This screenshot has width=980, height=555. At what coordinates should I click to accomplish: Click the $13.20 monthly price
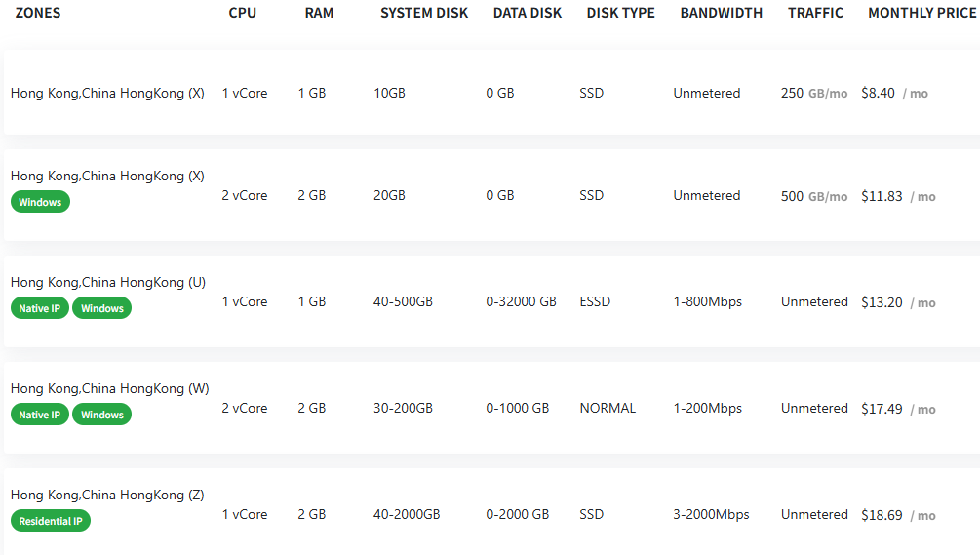[x=882, y=302]
